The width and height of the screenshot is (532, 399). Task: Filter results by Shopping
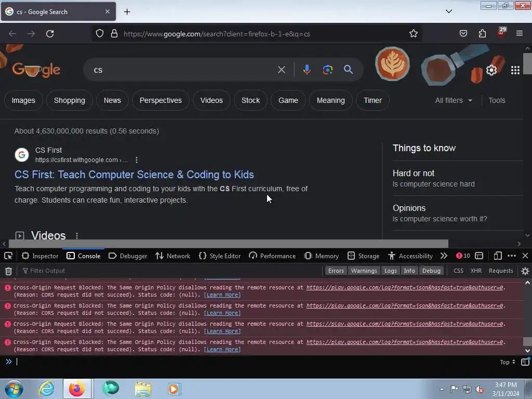click(70, 100)
